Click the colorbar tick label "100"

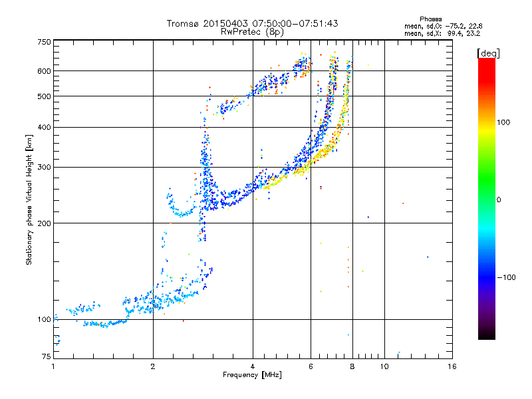tap(503, 122)
